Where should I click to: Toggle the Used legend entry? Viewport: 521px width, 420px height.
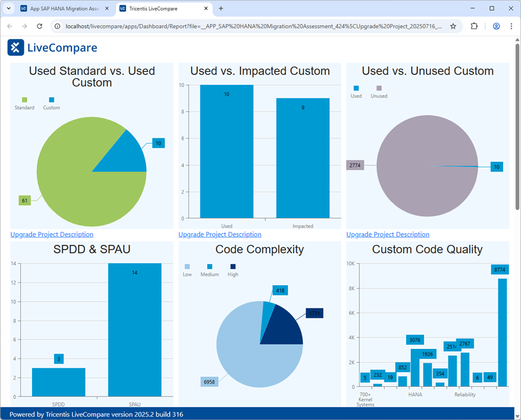tap(355, 93)
